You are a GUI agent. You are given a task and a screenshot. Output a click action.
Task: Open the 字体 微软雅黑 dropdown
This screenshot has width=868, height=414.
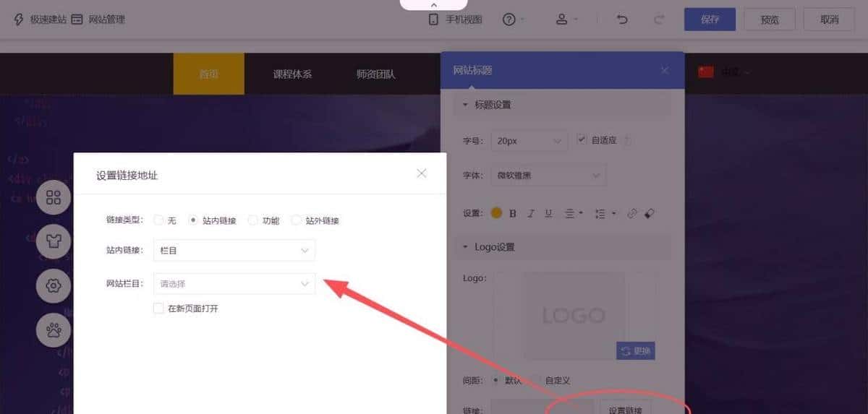[x=548, y=175]
